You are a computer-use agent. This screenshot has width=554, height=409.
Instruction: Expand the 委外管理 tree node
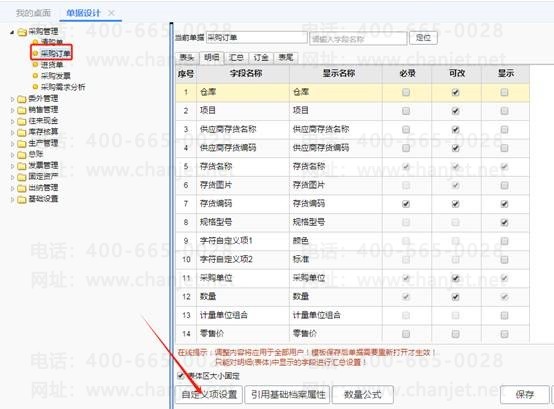click(x=12, y=99)
